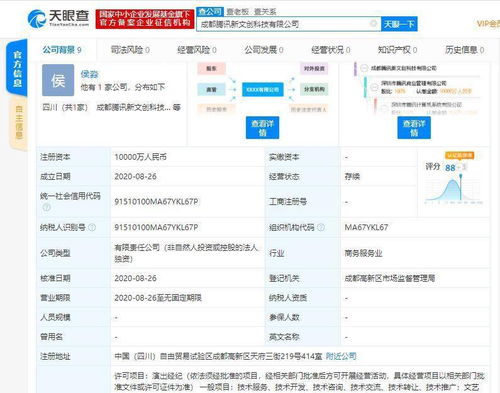Open the 公司发展 tab
This screenshot has height=393, width=500.
pos(264,50)
